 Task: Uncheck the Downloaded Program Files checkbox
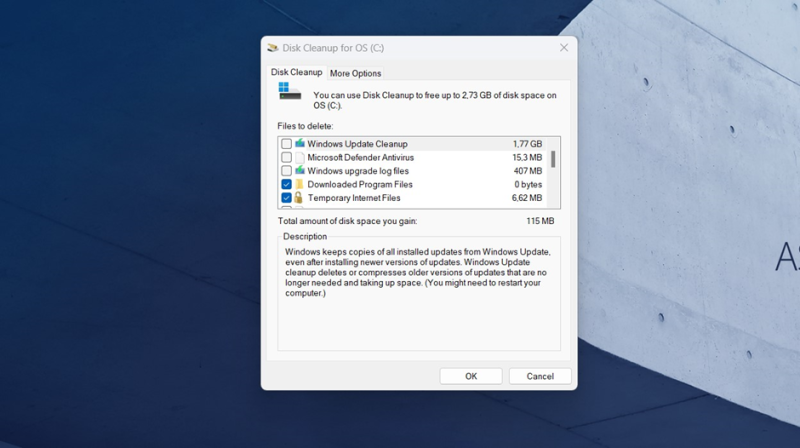coord(286,184)
